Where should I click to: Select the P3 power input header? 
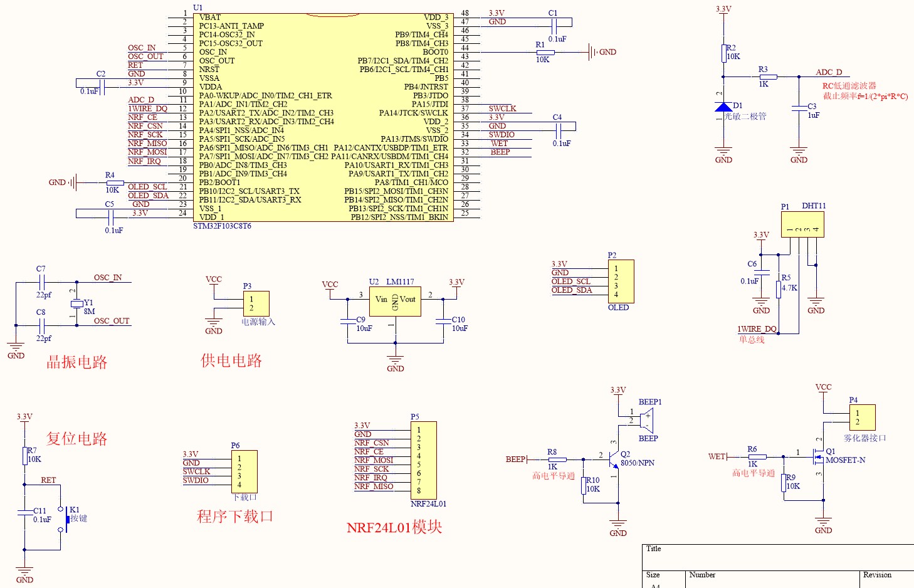256,303
